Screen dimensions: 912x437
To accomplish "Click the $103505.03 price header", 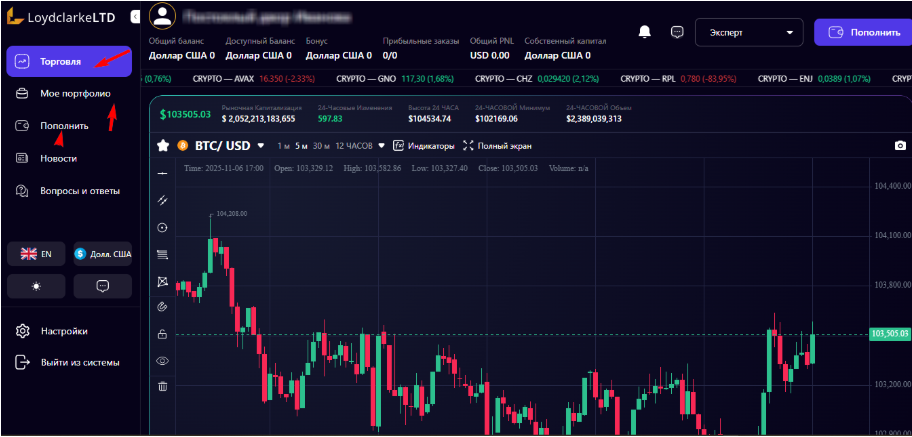I will pos(186,114).
